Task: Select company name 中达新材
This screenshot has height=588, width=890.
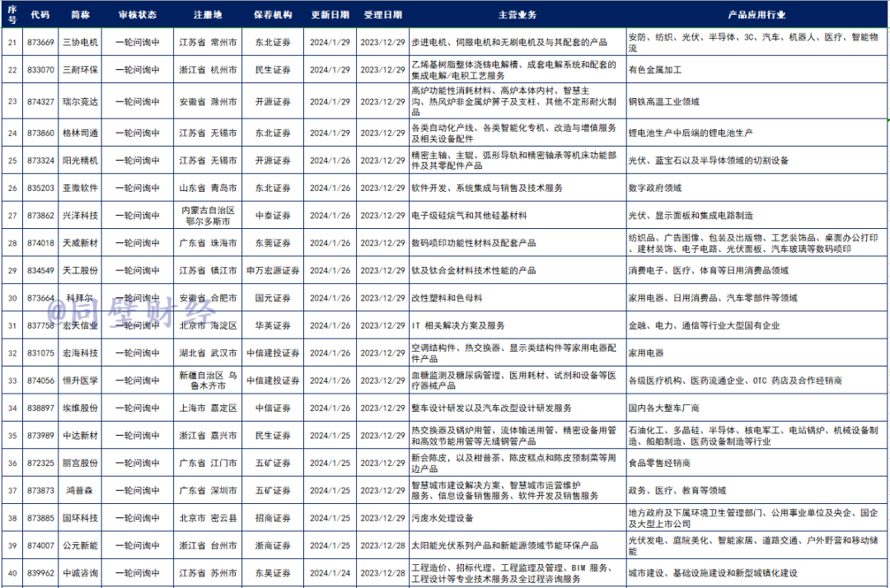Action: click(80, 436)
